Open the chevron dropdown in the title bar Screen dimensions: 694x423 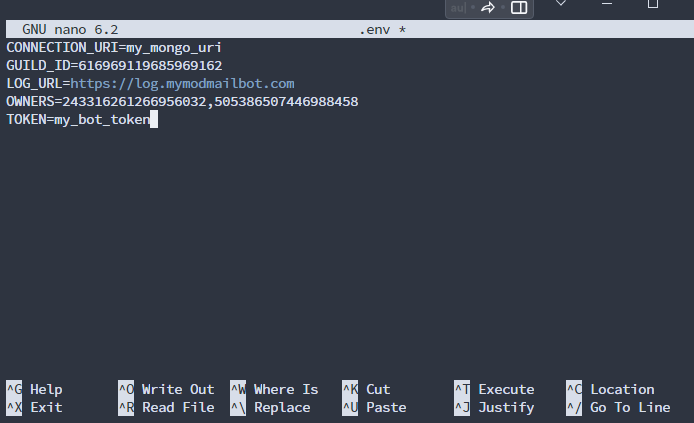click(x=562, y=4)
